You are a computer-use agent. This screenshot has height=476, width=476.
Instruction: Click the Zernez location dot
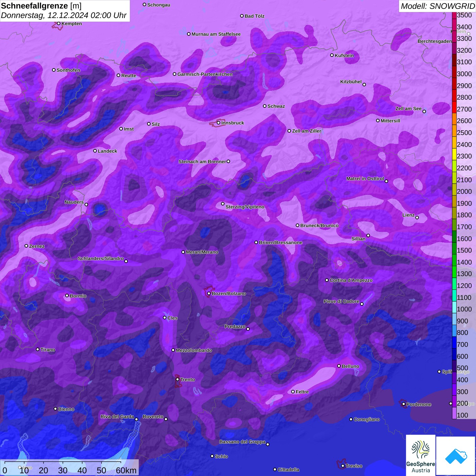pyautogui.click(x=27, y=246)
